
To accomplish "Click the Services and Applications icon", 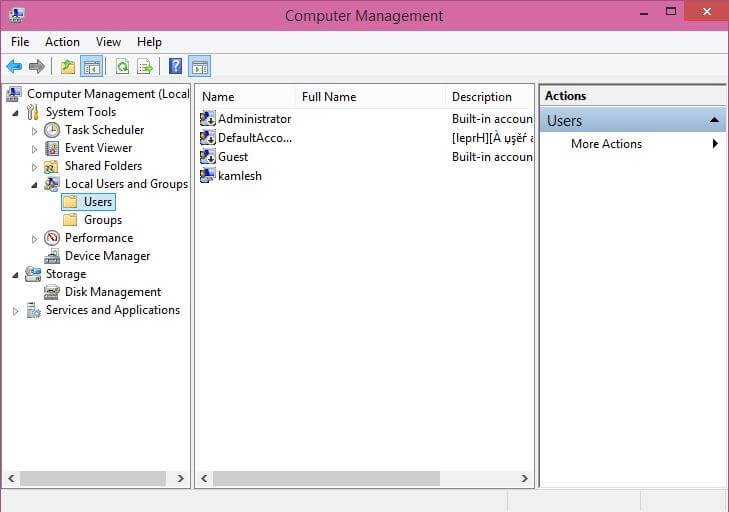I will tap(33, 310).
